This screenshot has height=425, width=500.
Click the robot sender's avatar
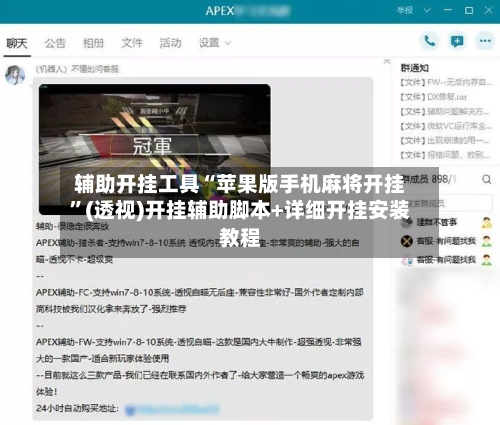15,75
